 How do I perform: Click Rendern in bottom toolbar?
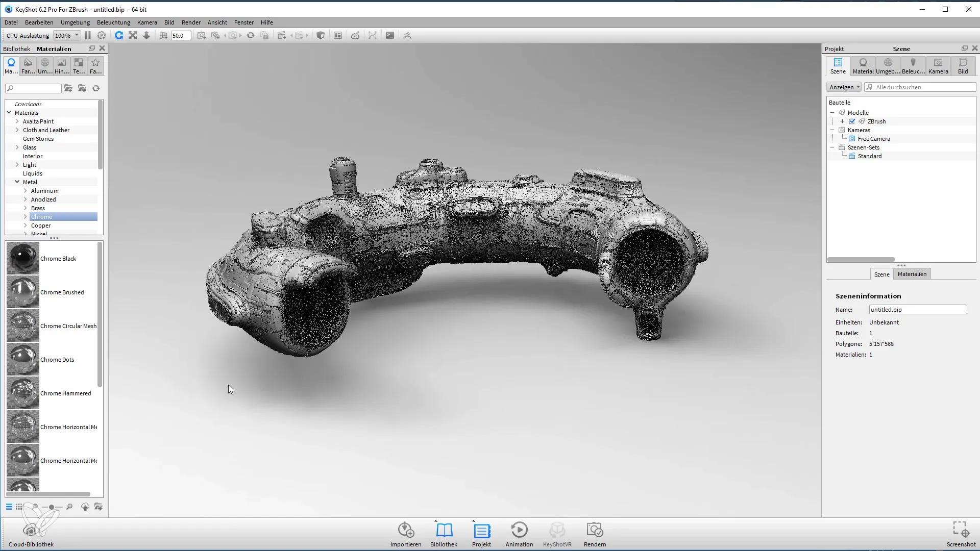[595, 534]
